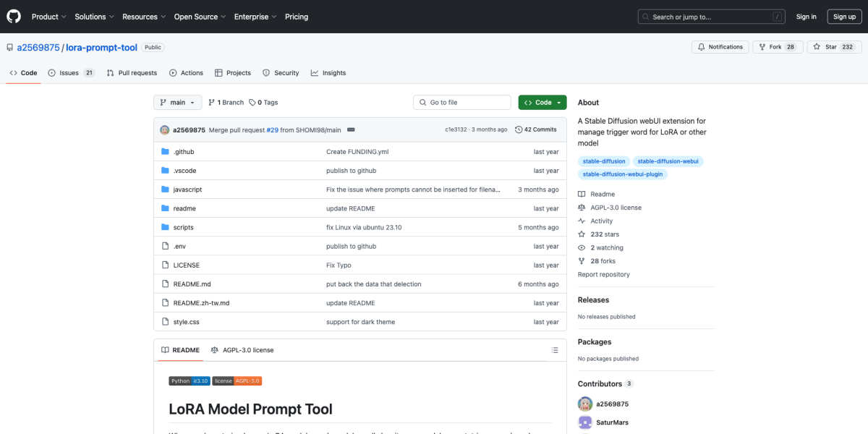The width and height of the screenshot is (868, 434).
Task: Click the Activity pulse icon
Action: pos(581,221)
